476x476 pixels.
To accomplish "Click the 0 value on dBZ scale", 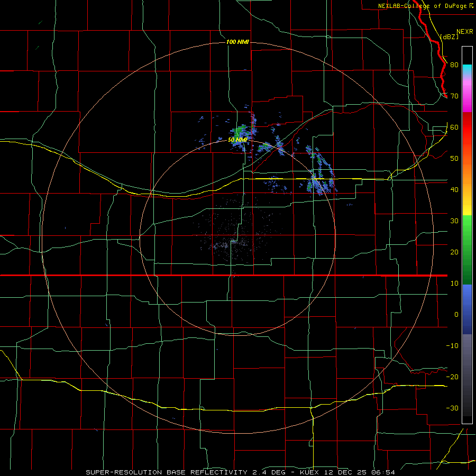I will coord(456,315).
